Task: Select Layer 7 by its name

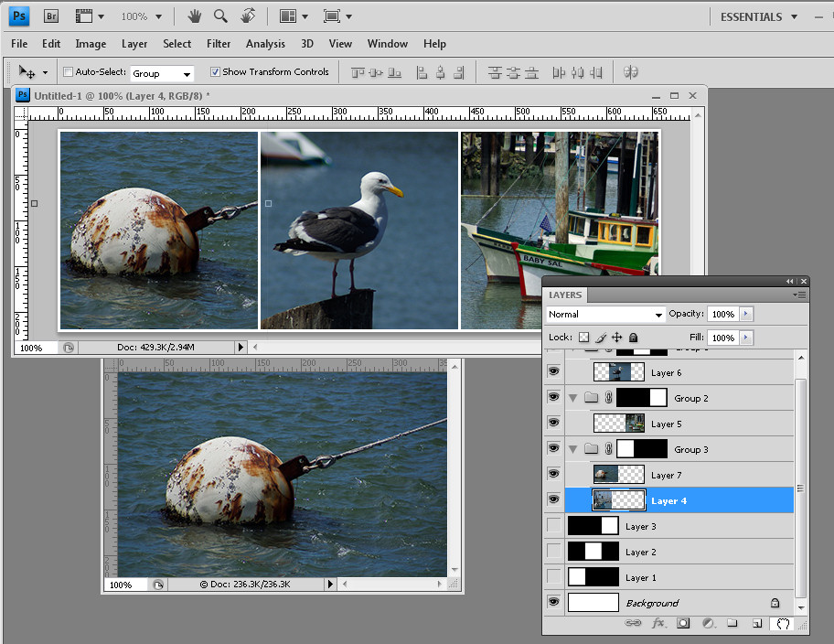Action: tap(666, 476)
